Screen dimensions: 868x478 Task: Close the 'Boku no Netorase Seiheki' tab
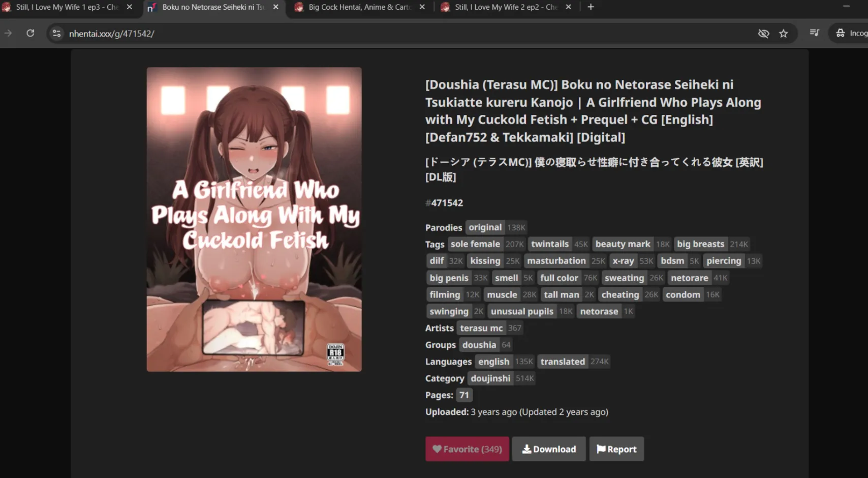coord(276,7)
